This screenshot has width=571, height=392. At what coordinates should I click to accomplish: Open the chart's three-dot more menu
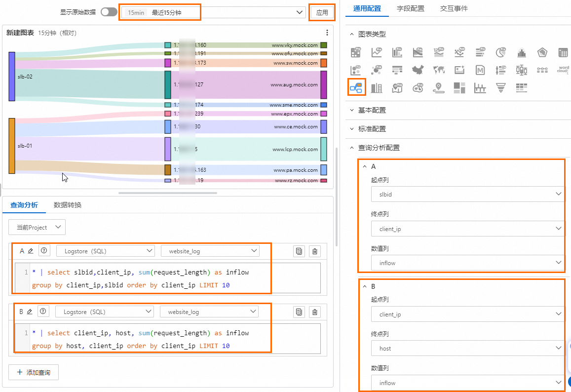327,33
